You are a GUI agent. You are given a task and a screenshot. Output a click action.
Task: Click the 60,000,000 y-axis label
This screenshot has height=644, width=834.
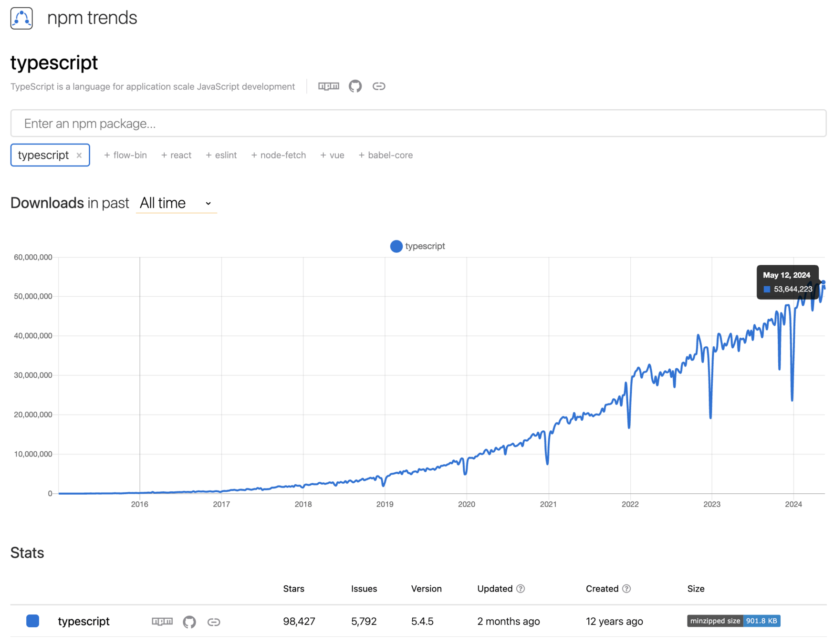point(33,257)
